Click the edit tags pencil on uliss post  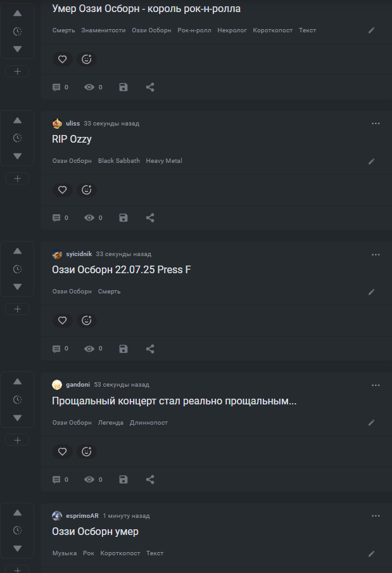click(372, 161)
